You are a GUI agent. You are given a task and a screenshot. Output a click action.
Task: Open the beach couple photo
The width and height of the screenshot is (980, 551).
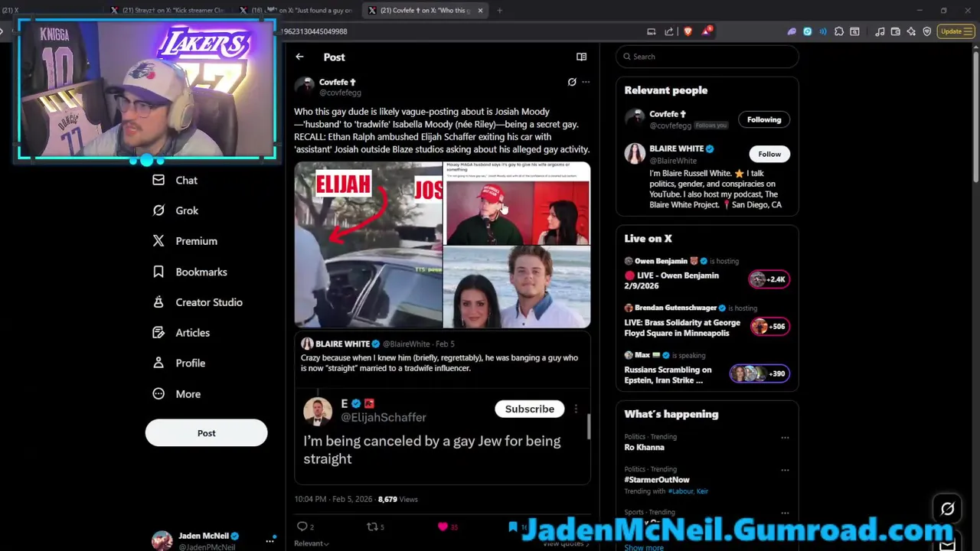[517, 287]
